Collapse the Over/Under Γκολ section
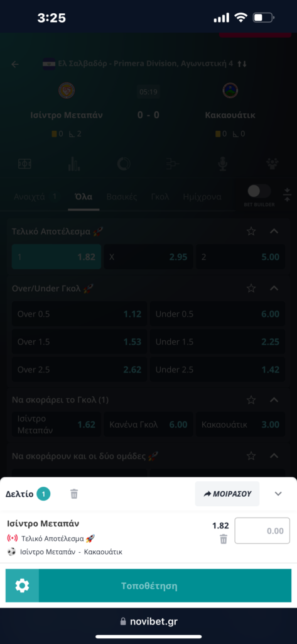The height and width of the screenshot is (644, 297). 274,288
